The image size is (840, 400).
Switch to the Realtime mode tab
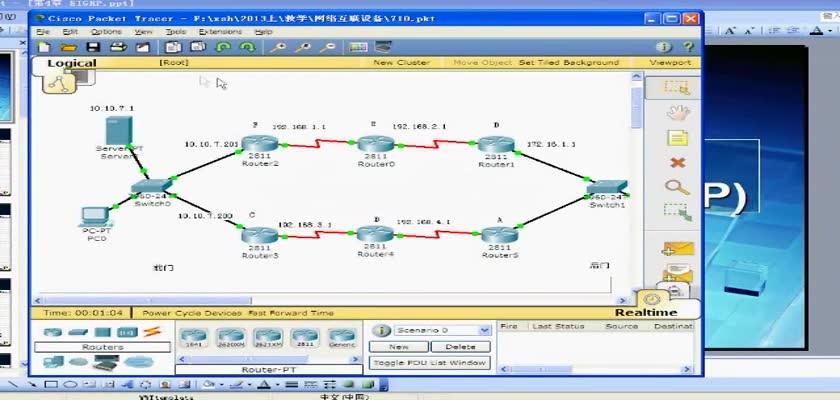click(646, 313)
